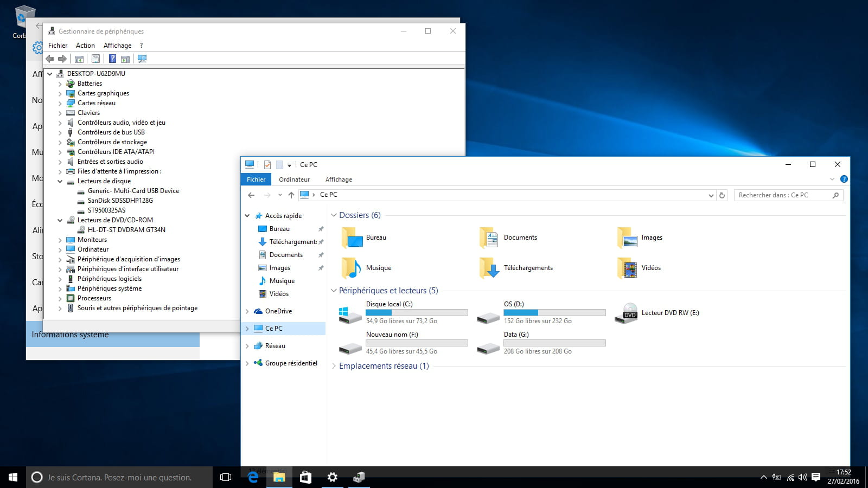This screenshot has height=488, width=868.
Task: Select Lecteur DVD RW (E:) drive
Action: pos(657,313)
